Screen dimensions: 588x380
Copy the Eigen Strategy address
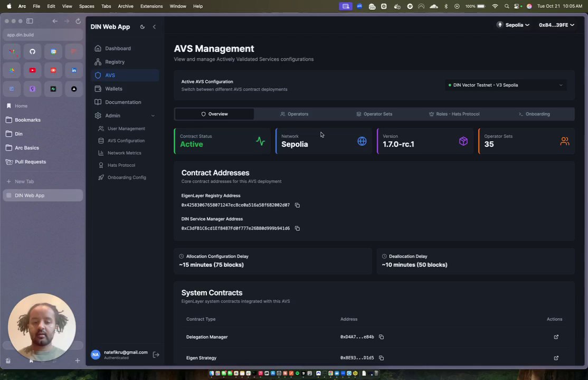[382, 358]
